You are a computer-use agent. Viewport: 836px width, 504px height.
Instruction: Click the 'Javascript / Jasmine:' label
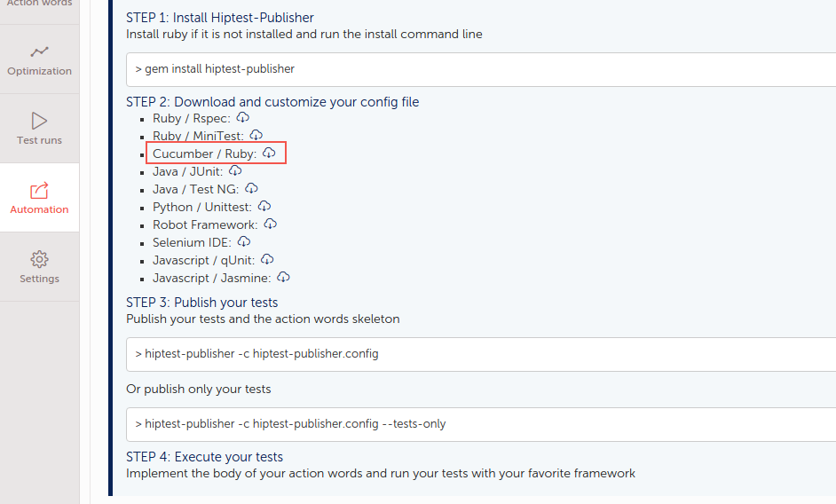[212, 278]
